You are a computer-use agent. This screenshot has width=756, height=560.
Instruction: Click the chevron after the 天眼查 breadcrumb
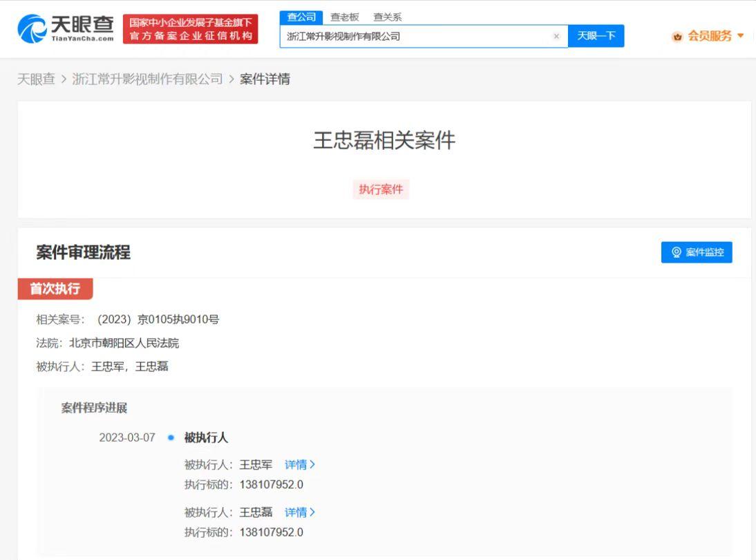tap(64, 79)
